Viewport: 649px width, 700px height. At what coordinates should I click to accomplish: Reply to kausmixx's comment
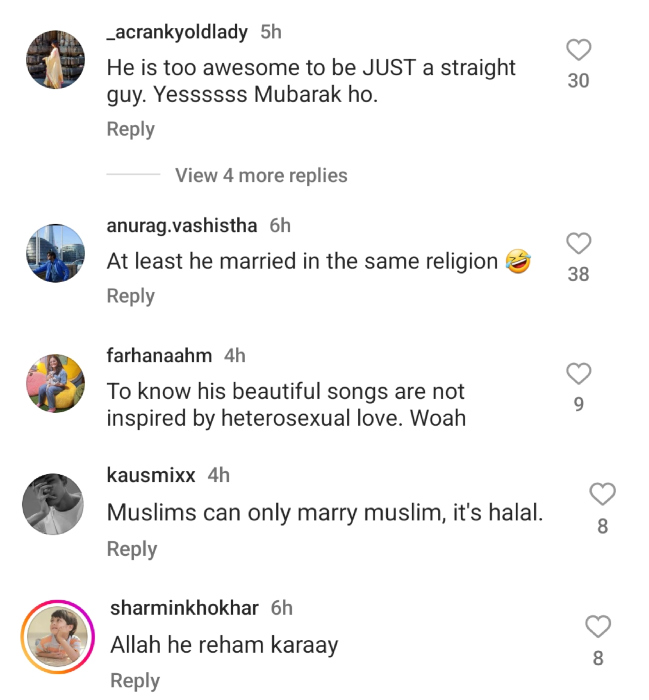click(132, 549)
